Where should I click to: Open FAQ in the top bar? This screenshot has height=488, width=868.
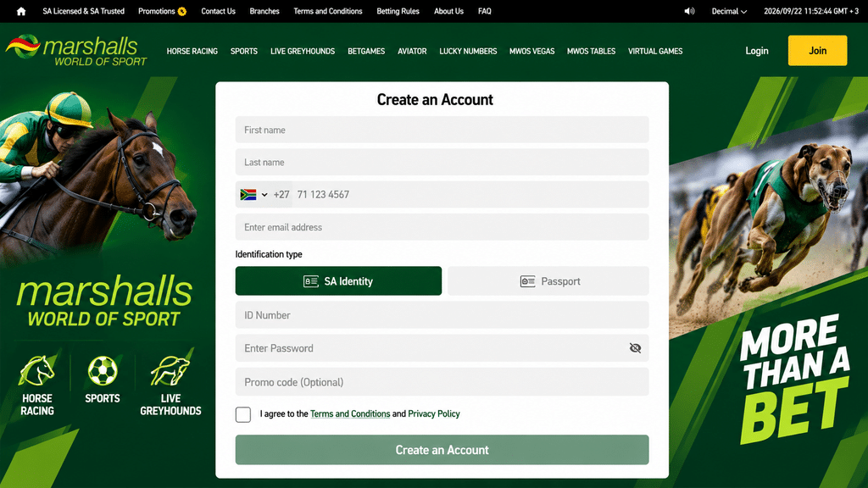click(x=485, y=11)
